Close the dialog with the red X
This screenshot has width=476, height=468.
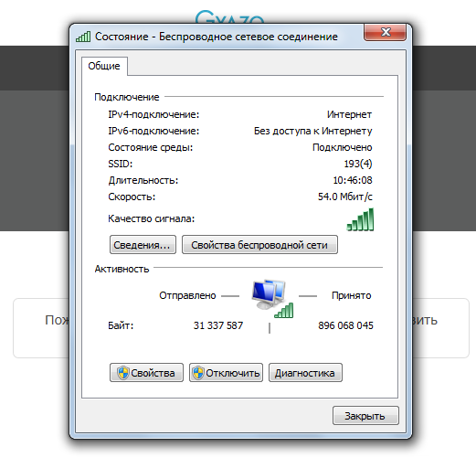click(385, 32)
